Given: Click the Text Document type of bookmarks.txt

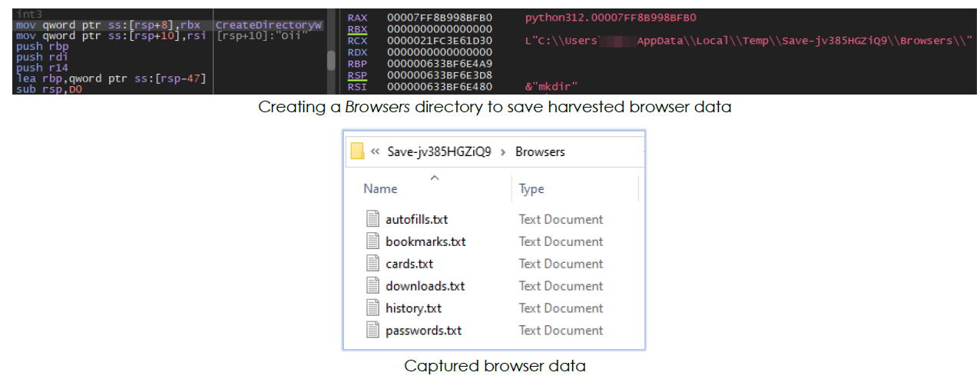Looking at the screenshot, I should [561, 241].
